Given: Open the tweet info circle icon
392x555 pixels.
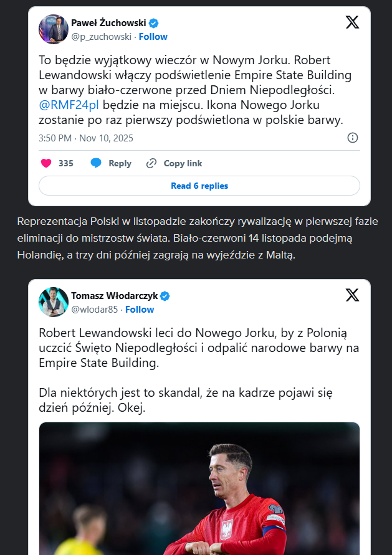Looking at the screenshot, I should (x=353, y=138).
